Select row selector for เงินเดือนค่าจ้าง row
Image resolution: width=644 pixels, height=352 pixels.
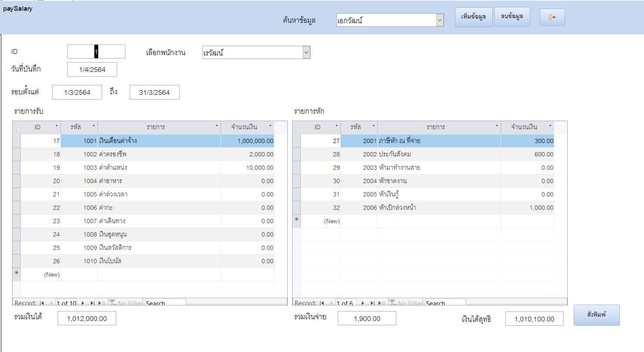[x=16, y=141]
